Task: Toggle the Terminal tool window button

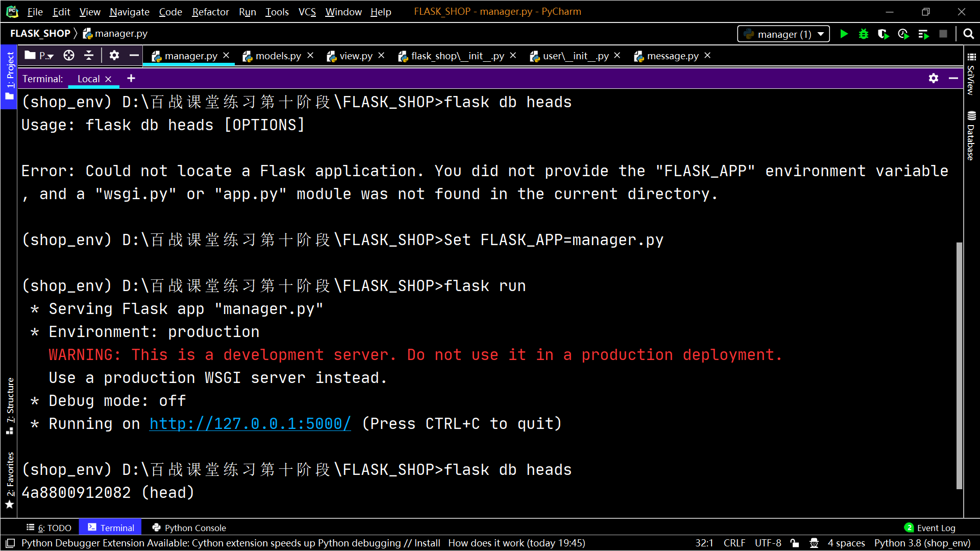Action: [x=111, y=528]
